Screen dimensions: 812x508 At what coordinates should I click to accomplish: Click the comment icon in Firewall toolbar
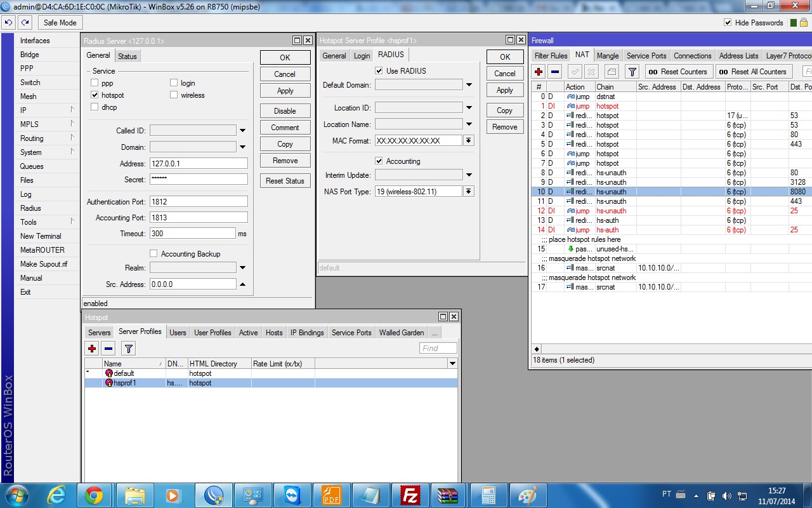click(x=612, y=72)
